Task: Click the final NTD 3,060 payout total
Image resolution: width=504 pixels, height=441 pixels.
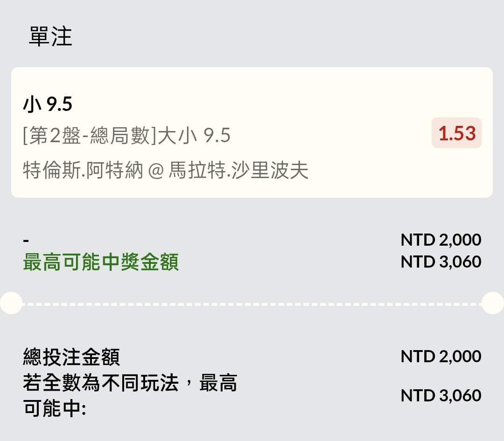Action: coord(441,395)
